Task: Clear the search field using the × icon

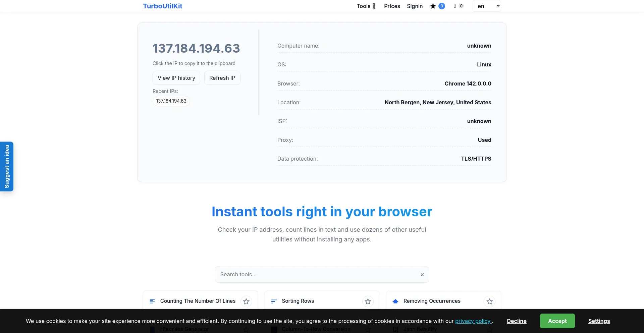Action: point(422,274)
